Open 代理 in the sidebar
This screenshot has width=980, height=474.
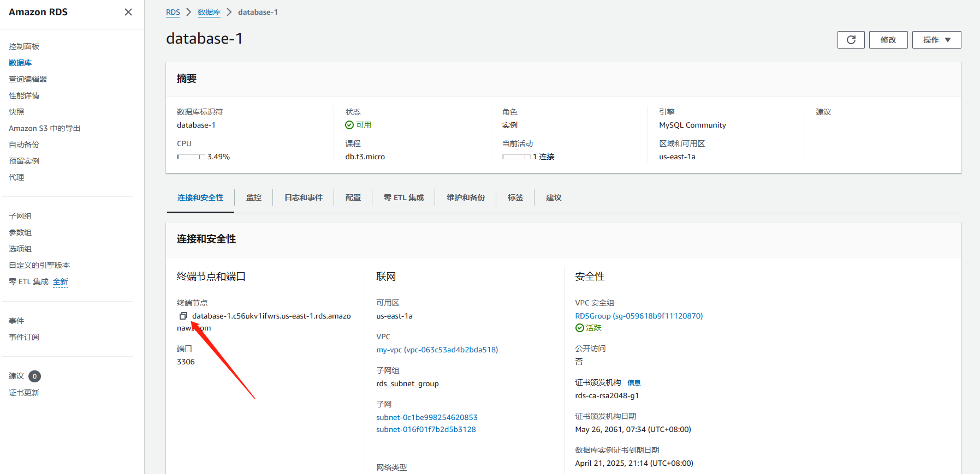coord(16,177)
